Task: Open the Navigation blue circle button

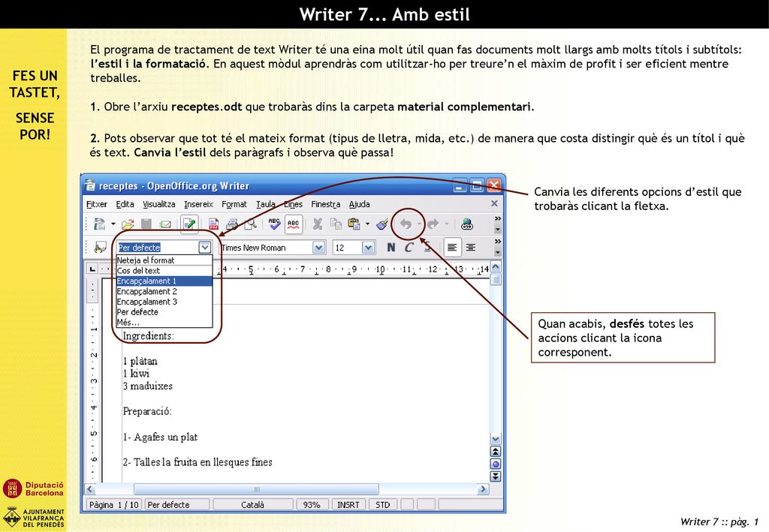Action: 496,464
